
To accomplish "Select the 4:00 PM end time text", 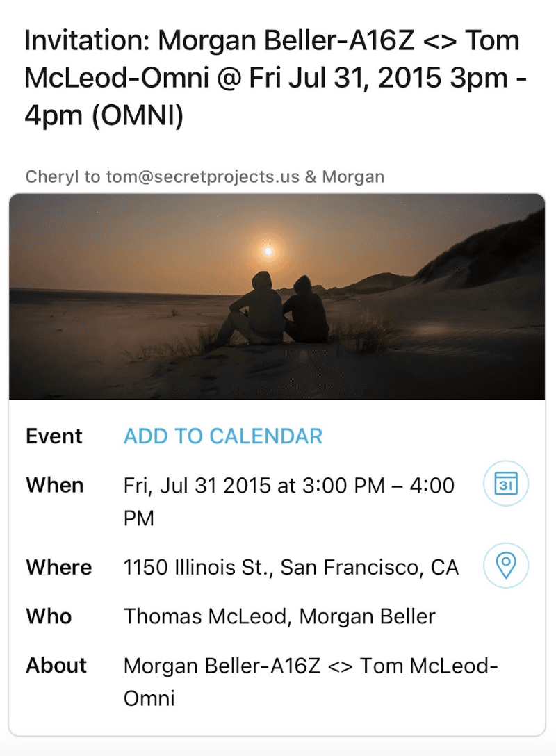I will [431, 486].
